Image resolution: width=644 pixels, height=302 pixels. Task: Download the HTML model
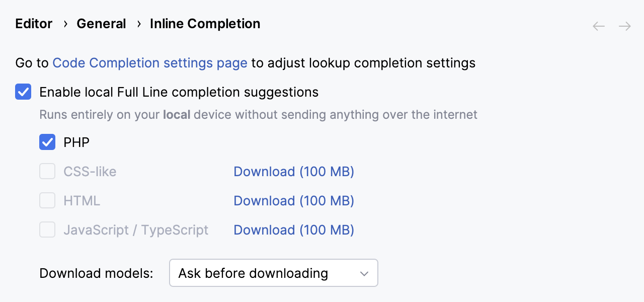[293, 201]
